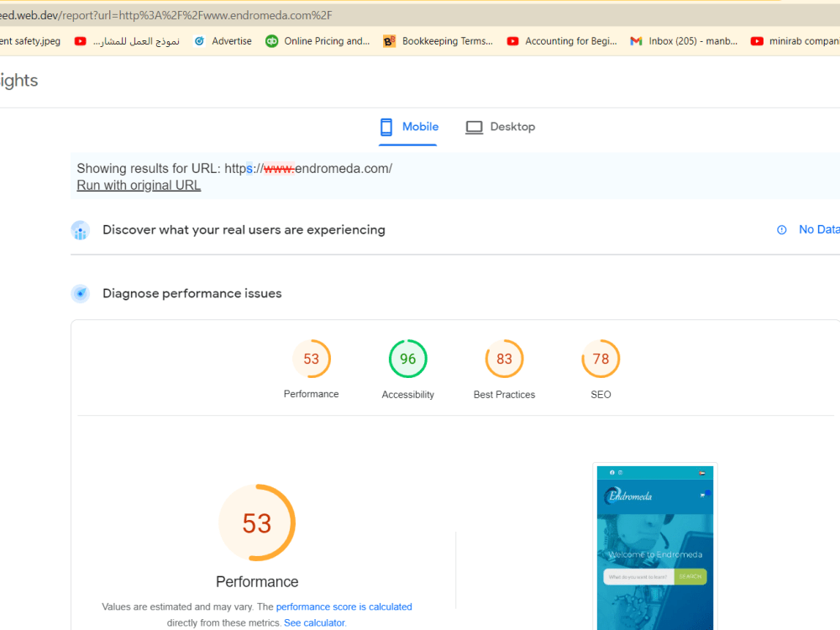Screen dimensions: 840x630
Task: Click the field data icon beside real users section
Action: coord(81,229)
